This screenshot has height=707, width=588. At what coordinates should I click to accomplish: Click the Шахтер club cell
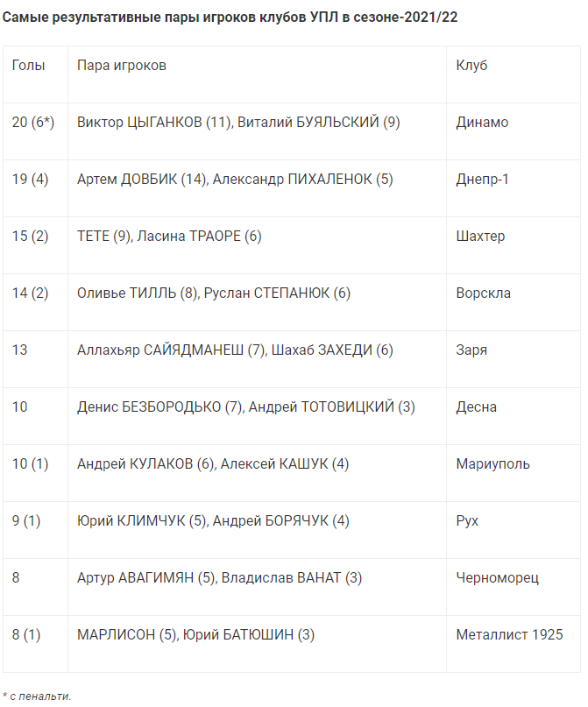click(480, 237)
